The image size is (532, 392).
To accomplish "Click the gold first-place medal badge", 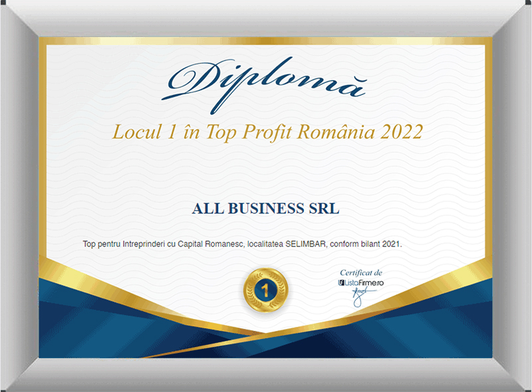I will point(265,289).
